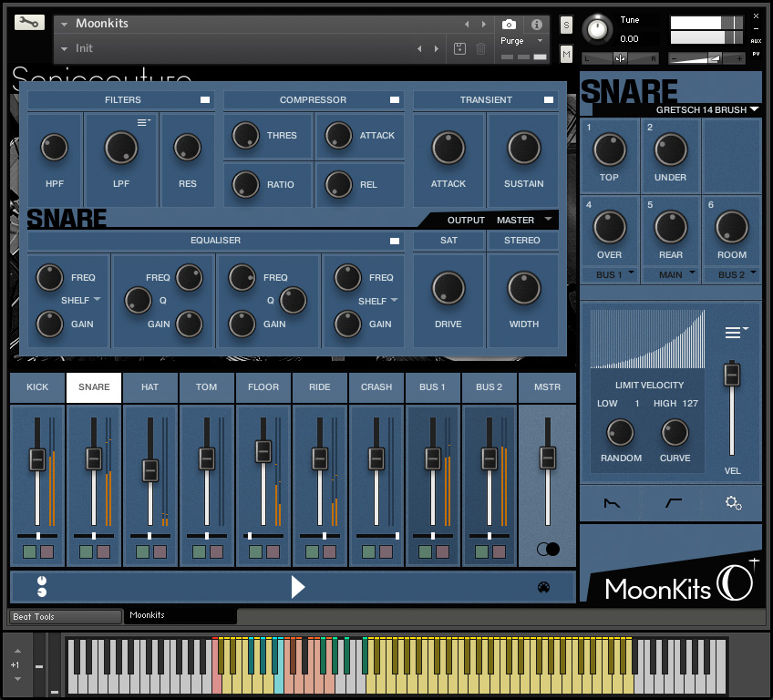The width and height of the screenshot is (773, 700).
Task: Open the OUTPUT MASTER dropdown
Action: [x=549, y=219]
